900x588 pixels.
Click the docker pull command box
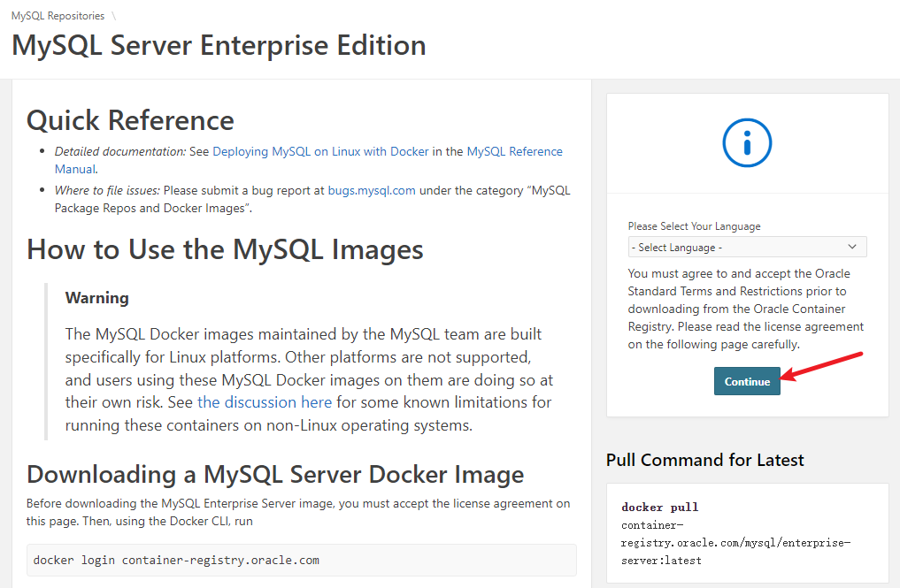(747, 533)
